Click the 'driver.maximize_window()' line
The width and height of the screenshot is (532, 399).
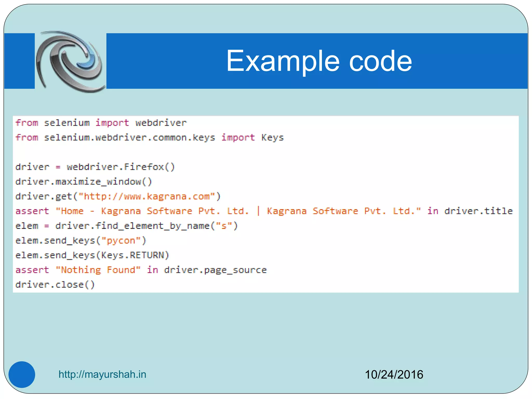click(x=84, y=182)
